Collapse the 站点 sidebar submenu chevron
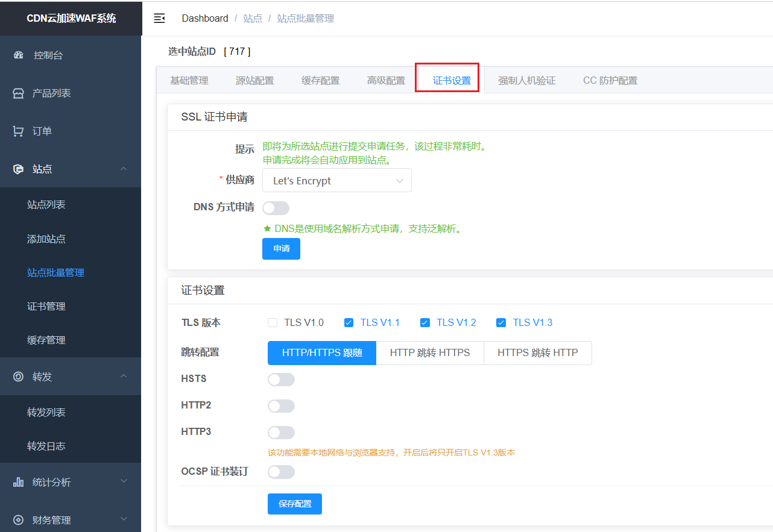Viewport: 773px width, 532px height. pos(124,169)
